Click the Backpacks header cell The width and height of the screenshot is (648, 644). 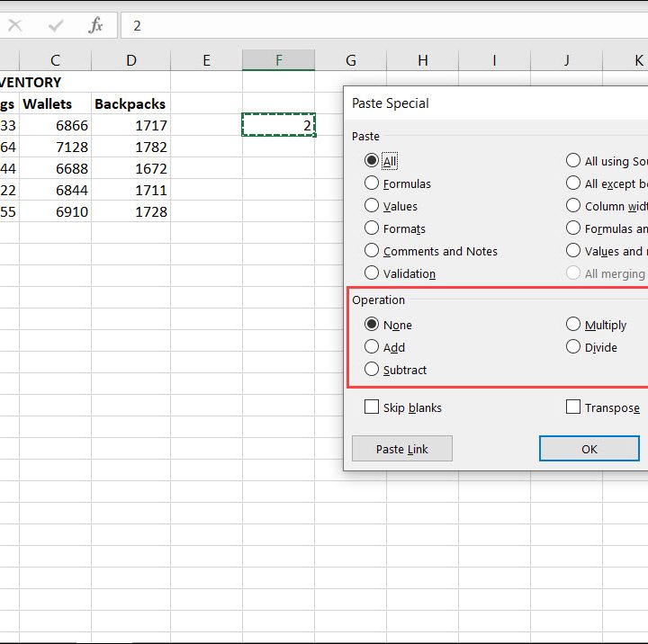click(x=130, y=103)
